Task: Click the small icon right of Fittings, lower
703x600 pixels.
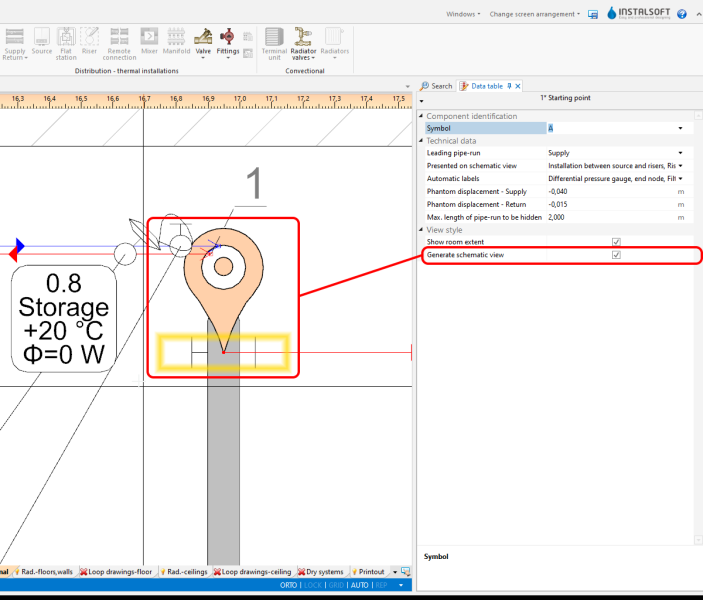Action: tap(247, 53)
